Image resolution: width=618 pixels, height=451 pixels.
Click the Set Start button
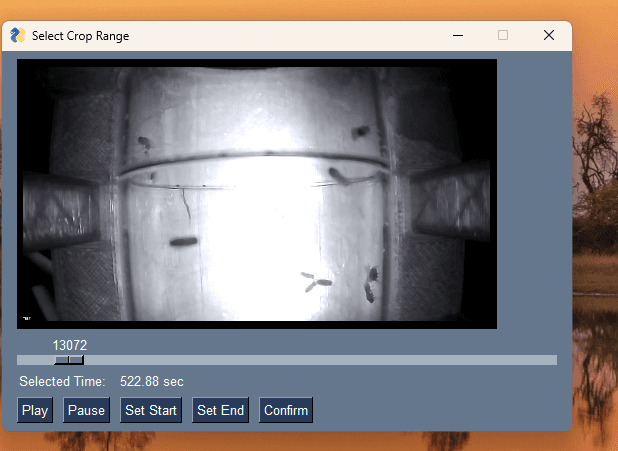(x=150, y=410)
